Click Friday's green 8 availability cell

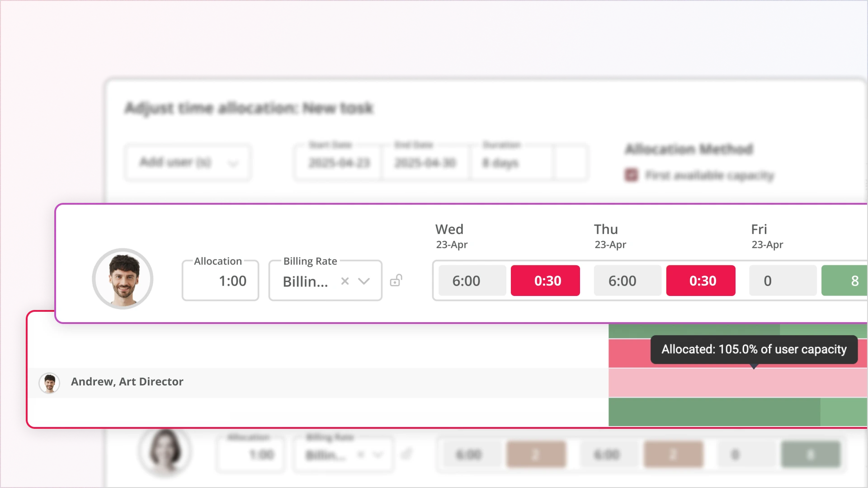click(x=844, y=281)
